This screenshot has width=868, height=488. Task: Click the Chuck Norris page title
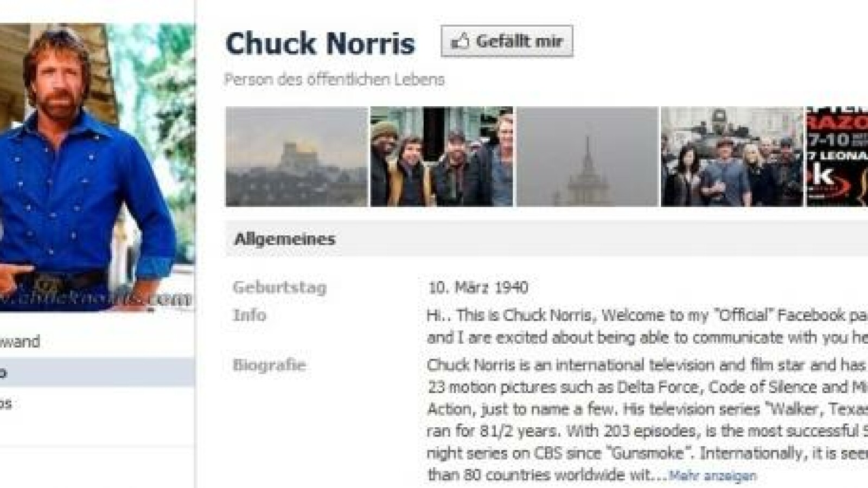[x=320, y=43]
